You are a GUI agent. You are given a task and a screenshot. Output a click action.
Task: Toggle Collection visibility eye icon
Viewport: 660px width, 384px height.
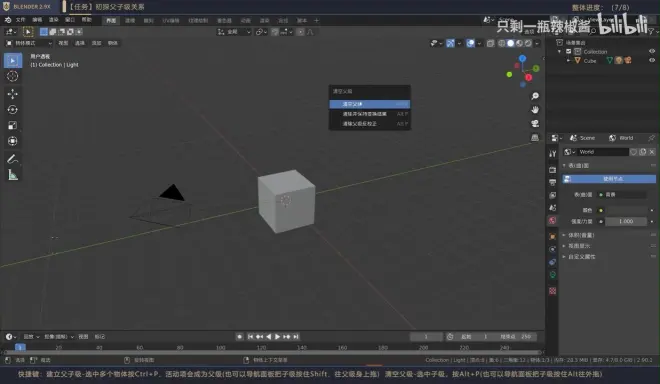(x=652, y=51)
